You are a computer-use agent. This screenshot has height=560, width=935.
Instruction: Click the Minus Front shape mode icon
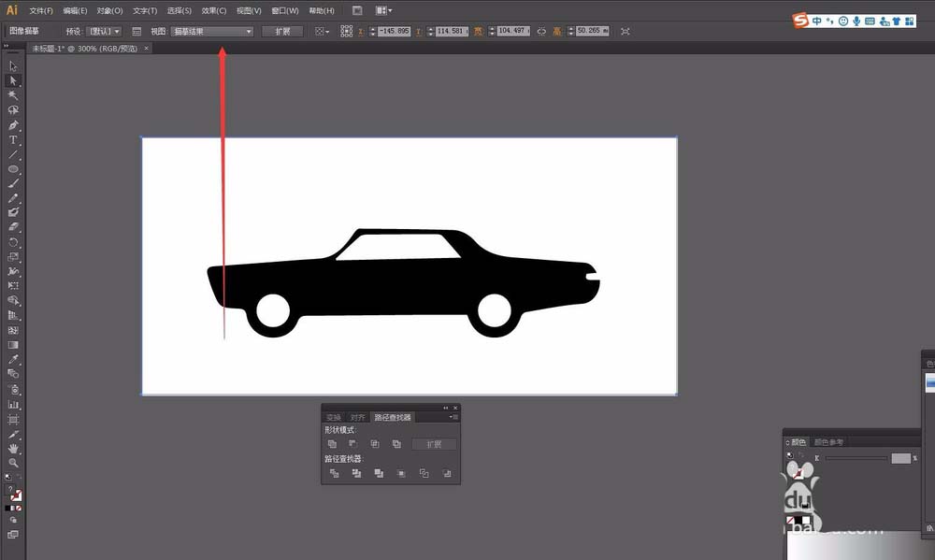[353, 444]
